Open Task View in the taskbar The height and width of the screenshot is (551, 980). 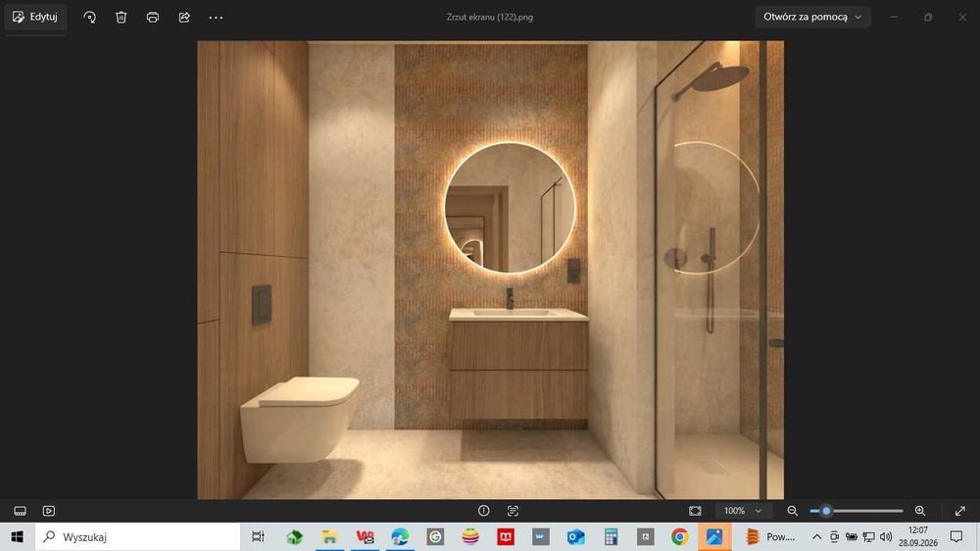coord(258,536)
